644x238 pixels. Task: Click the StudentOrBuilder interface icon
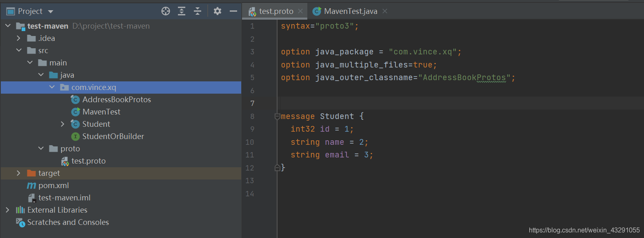pyautogui.click(x=75, y=136)
